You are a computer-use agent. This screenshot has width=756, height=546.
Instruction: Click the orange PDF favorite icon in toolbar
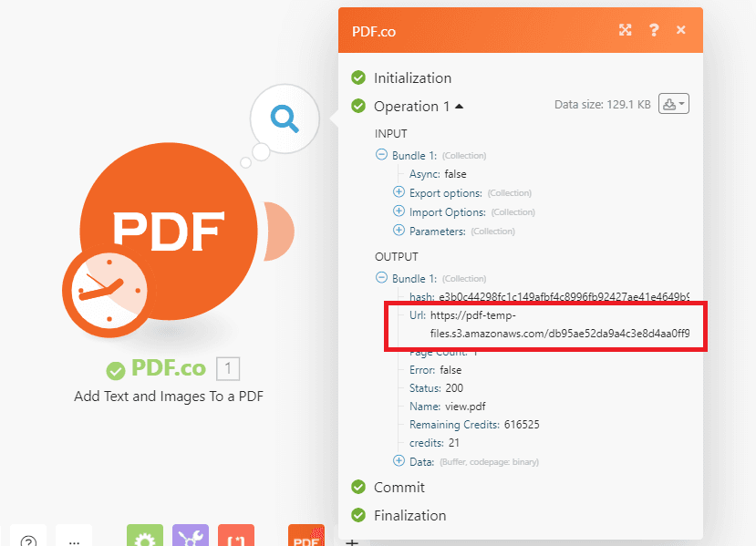pyautogui.click(x=306, y=538)
